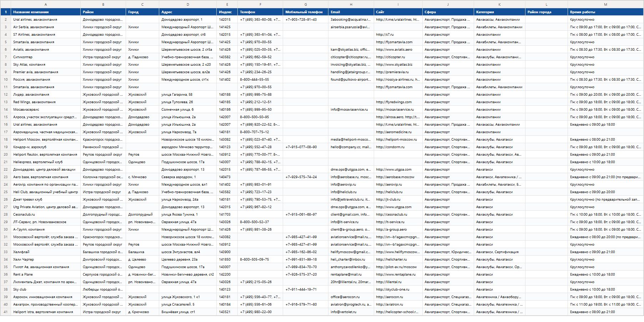Select the 'Лидер, авиакомпания' cell

(x=46, y=95)
